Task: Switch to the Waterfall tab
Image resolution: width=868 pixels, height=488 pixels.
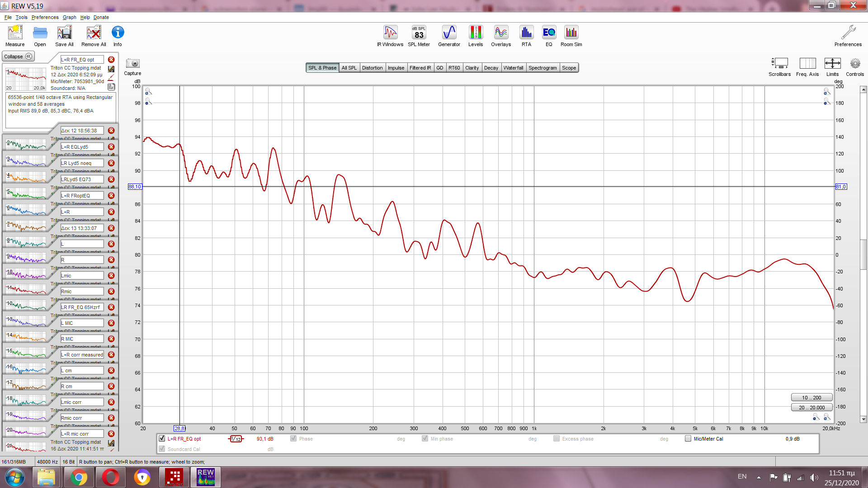Action: click(513, 68)
